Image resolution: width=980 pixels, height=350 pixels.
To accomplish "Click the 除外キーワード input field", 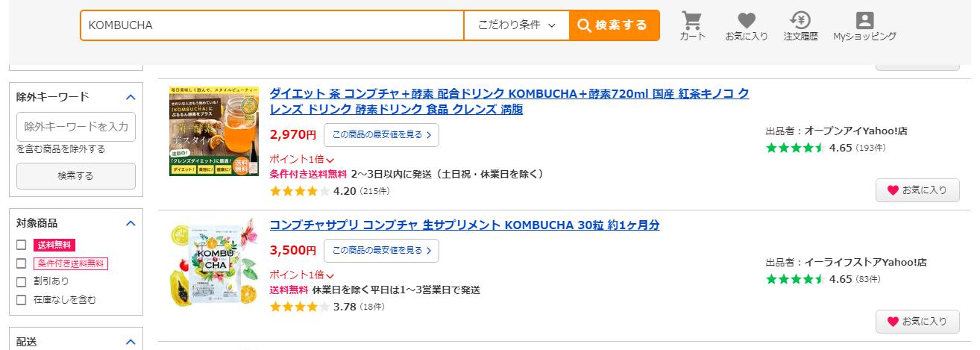I will point(76,126).
